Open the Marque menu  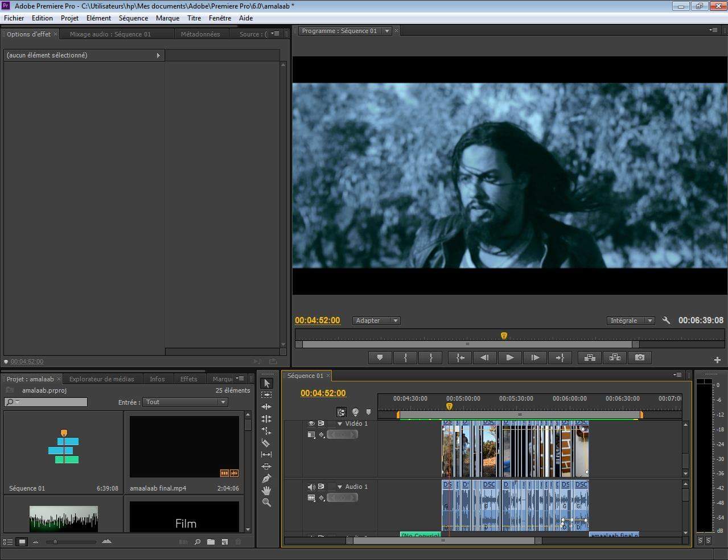tap(167, 18)
